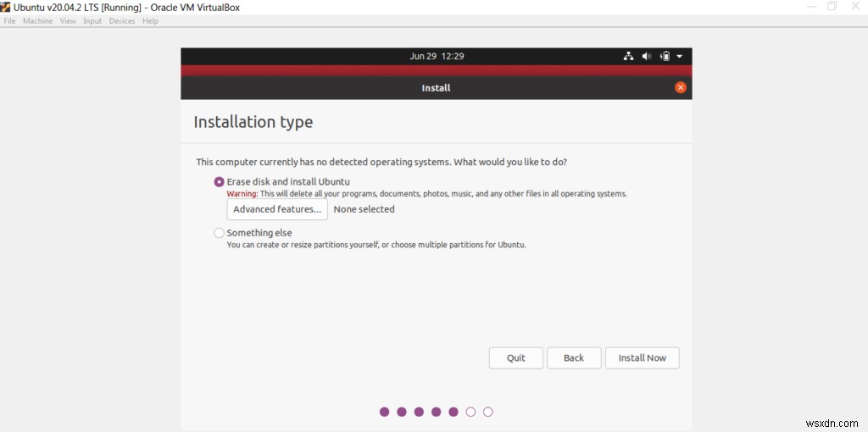The width and height of the screenshot is (868, 432).
Task: Click the VirtualBox app icon in title bar
Action: coord(6,7)
